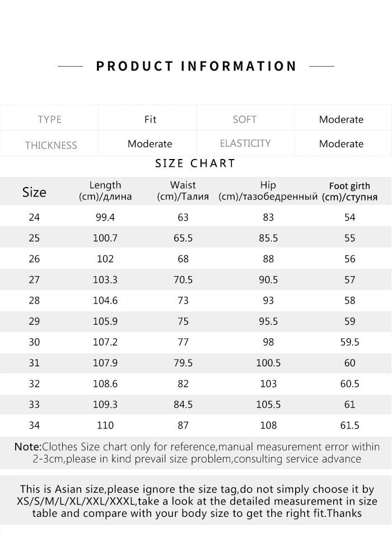Click the PRODUCT INFORMATION heading

pos(196,66)
